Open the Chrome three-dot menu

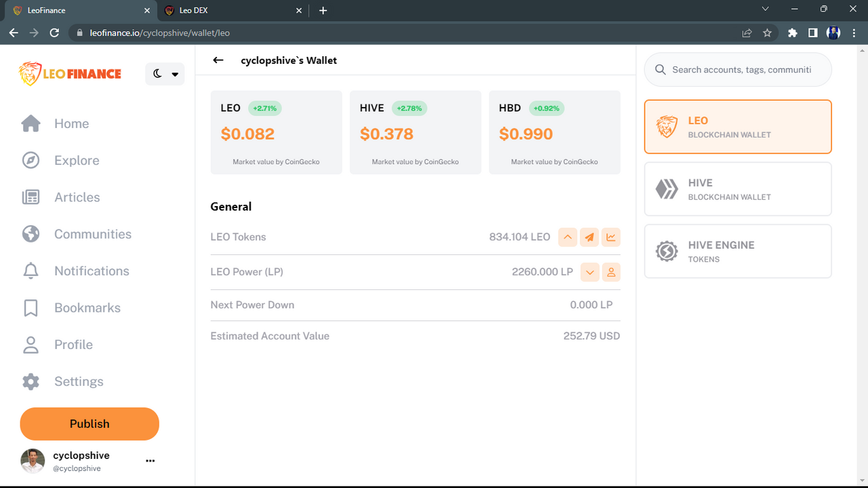click(x=854, y=33)
